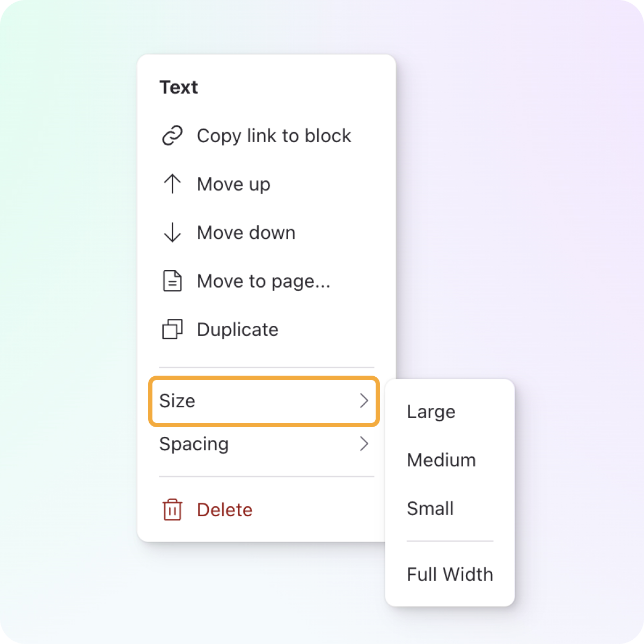Viewport: 644px width, 644px height.
Task: Click the down arrow icon
Action: point(172,232)
